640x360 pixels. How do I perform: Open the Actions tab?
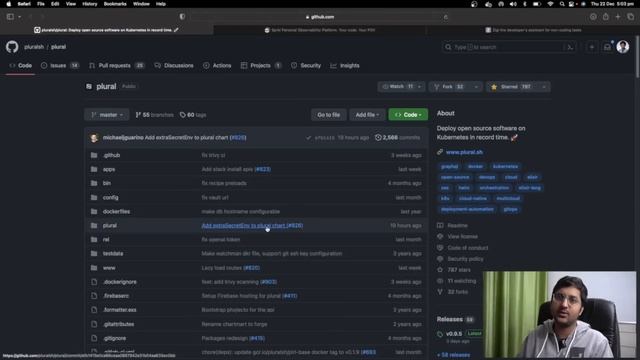tap(217, 65)
